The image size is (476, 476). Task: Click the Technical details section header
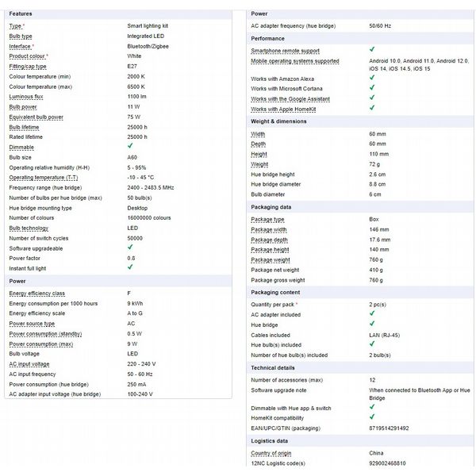coord(274,368)
